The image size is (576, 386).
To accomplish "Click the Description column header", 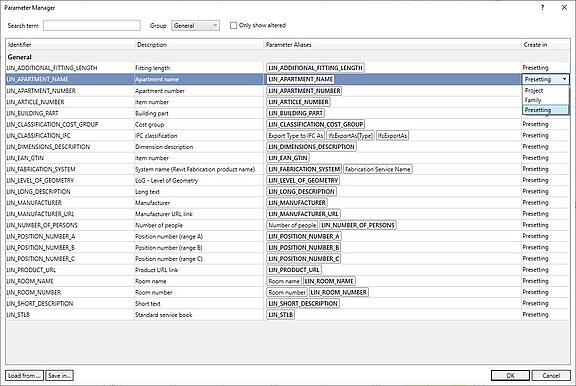I will point(199,44).
